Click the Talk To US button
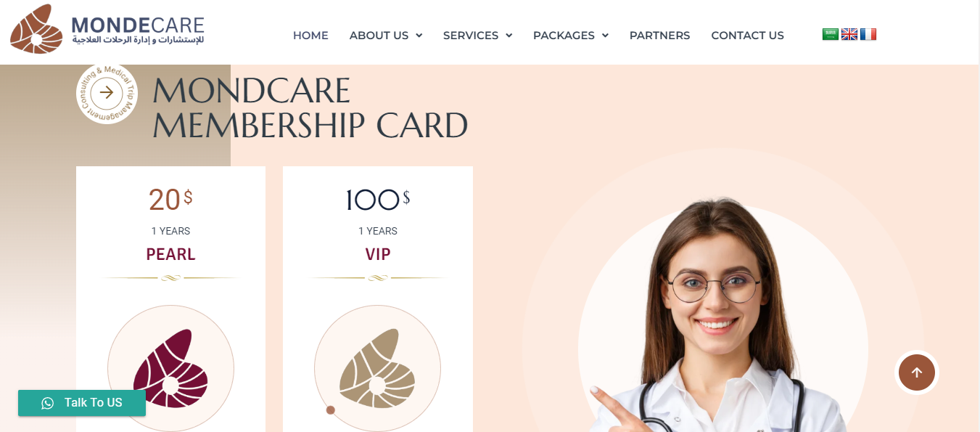The width and height of the screenshot is (980, 432). point(82,403)
